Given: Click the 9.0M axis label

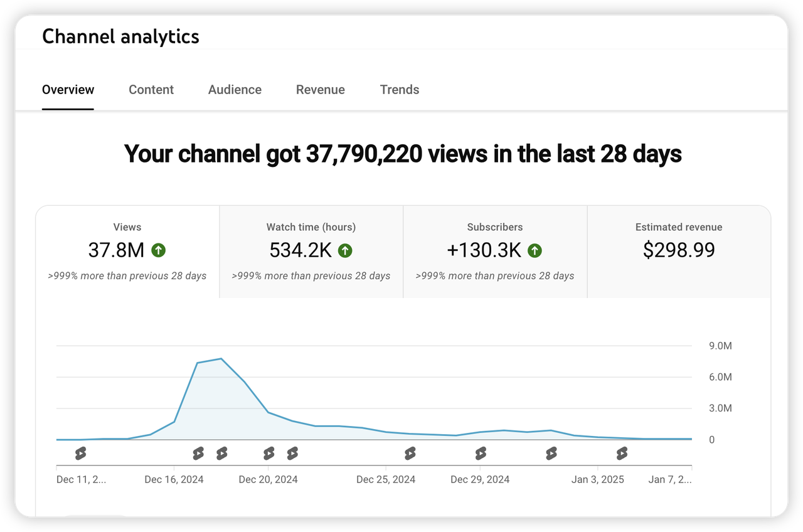Looking at the screenshot, I should pos(721,346).
